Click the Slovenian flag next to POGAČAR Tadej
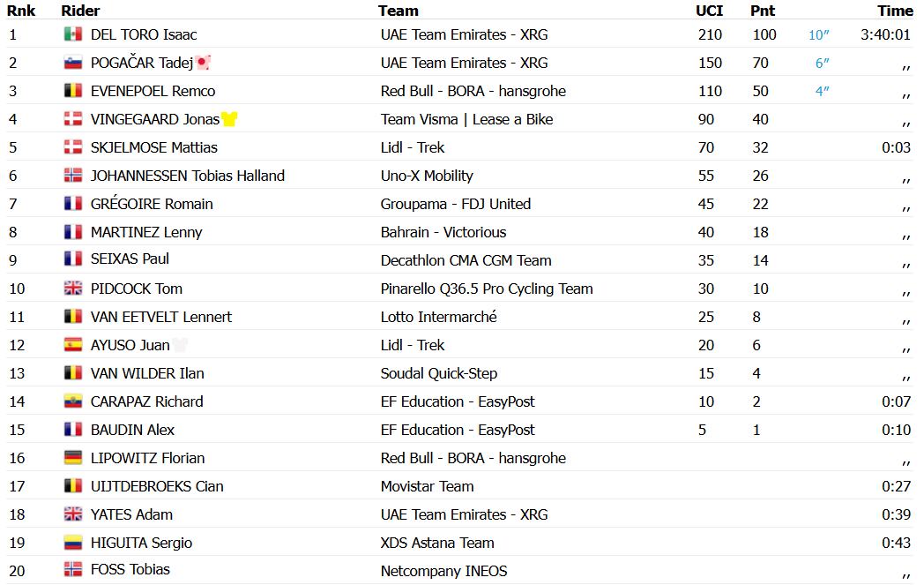 point(73,63)
